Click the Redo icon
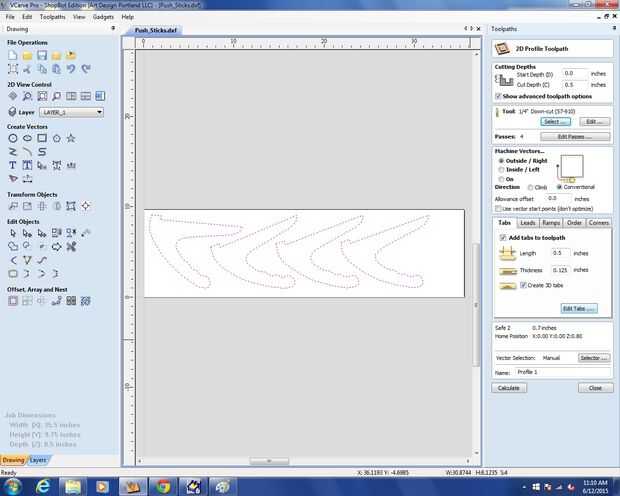620x496 pixels. coord(86,69)
